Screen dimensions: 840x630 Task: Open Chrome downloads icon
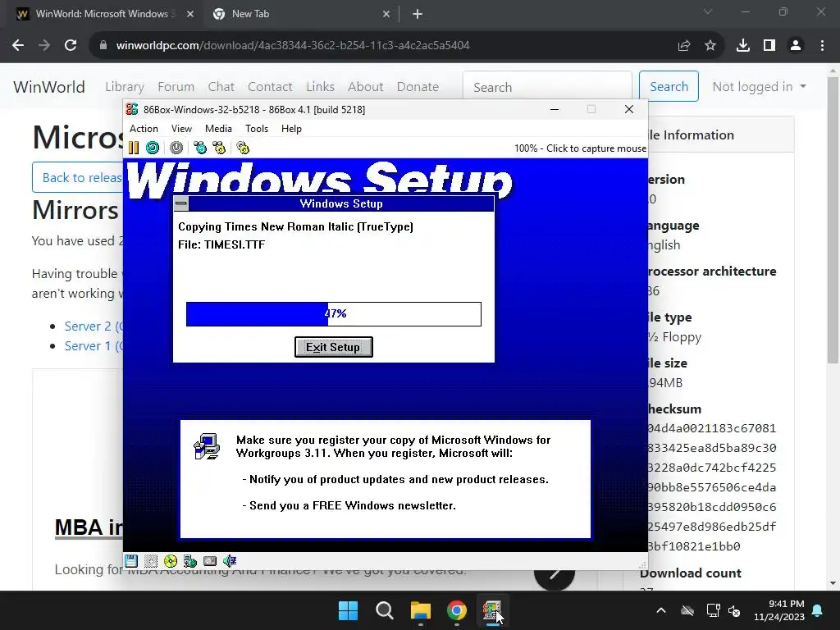743,46
